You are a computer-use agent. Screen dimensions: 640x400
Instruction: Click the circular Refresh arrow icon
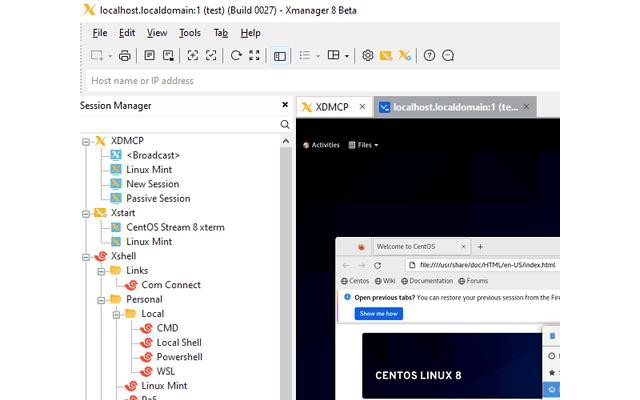tap(236, 55)
